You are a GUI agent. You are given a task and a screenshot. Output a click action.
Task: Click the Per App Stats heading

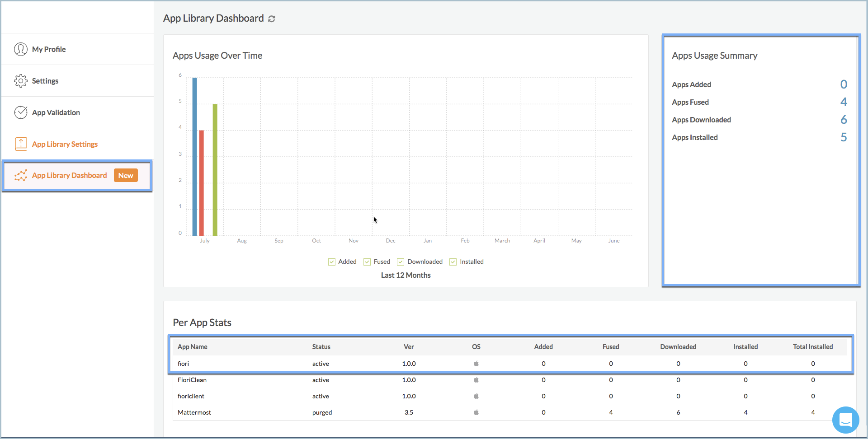pyautogui.click(x=202, y=322)
